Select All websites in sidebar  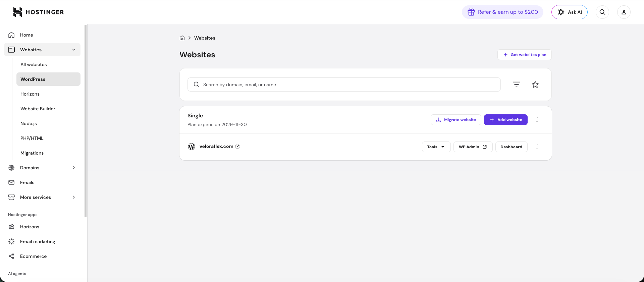pos(48,64)
